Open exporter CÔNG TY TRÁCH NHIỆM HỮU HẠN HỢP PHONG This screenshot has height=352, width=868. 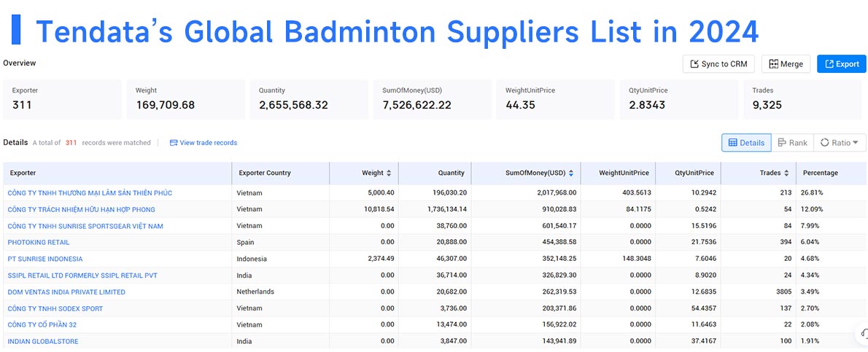pyautogui.click(x=82, y=210)
